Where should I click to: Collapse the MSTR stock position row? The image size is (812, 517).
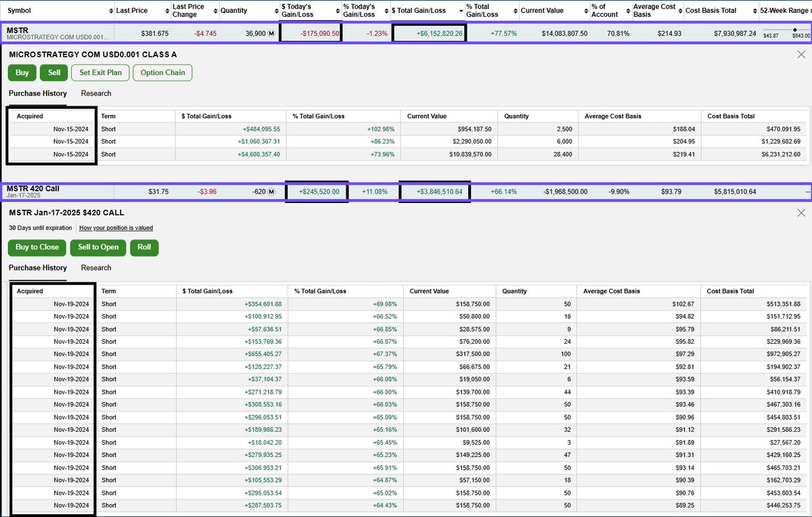click(406, 33)
